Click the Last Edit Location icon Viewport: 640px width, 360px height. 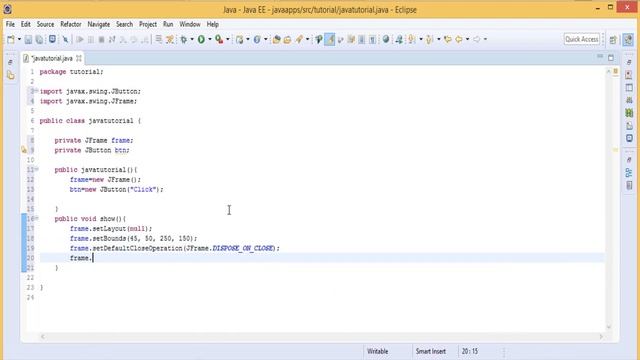point(448,39)
